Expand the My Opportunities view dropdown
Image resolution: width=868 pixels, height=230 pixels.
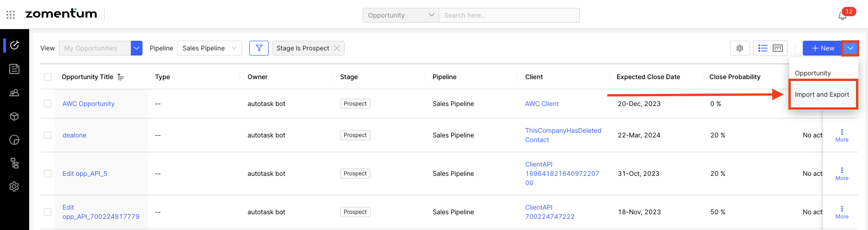136,48
